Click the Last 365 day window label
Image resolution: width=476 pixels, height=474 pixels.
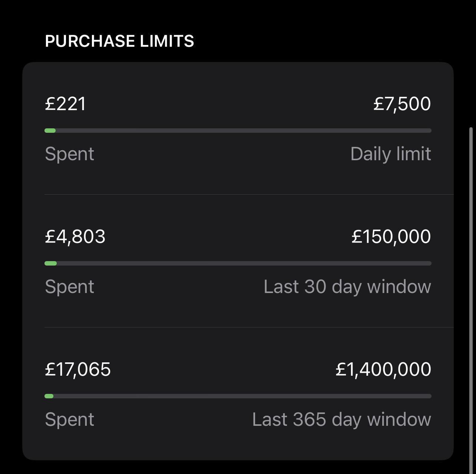341,419
